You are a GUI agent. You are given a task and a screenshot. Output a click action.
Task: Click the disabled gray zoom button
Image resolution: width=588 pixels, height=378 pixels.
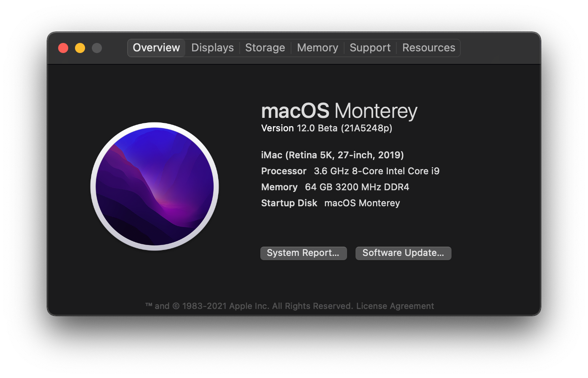click(97, 48)
